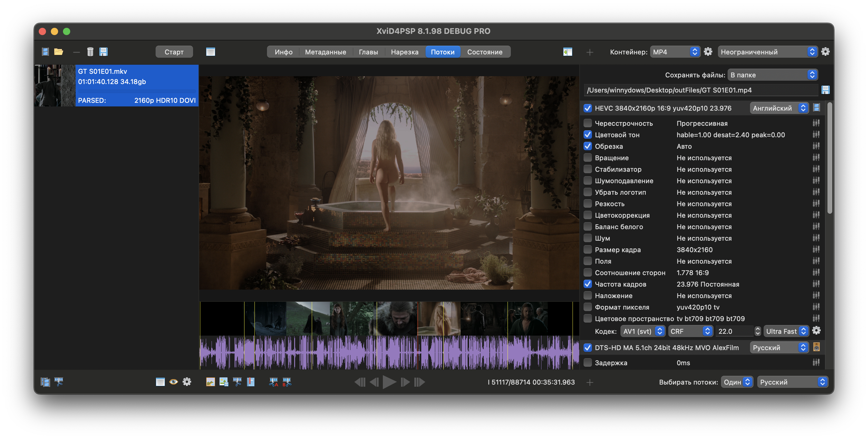Jump to the next keyframe (far-right arrow)
Image resolution: width=868 pixels, height=439 pixels.
click(x=419, y=382)
